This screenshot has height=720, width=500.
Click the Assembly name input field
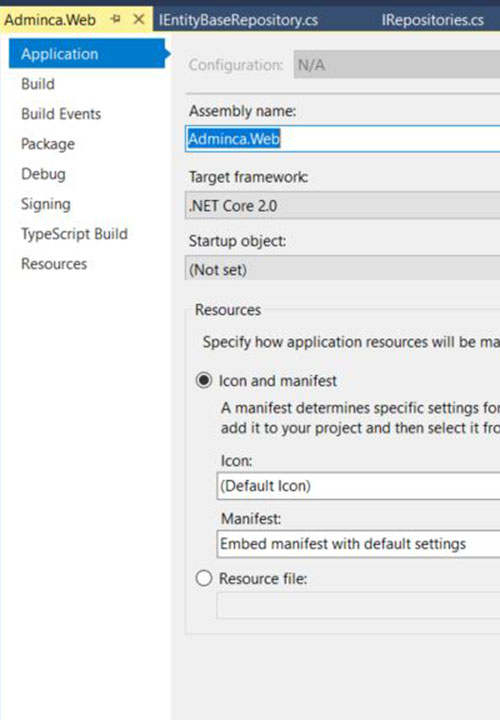343,139
